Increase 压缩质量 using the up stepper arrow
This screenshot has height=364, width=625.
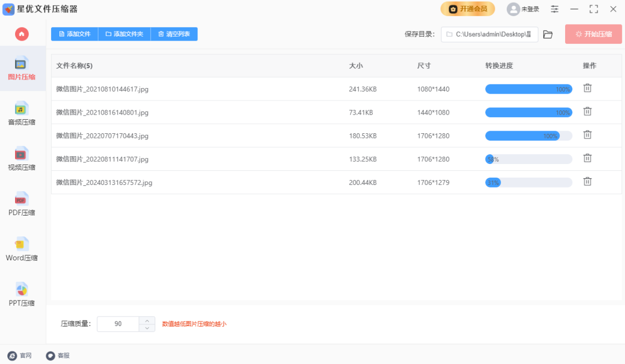[147, 320]
